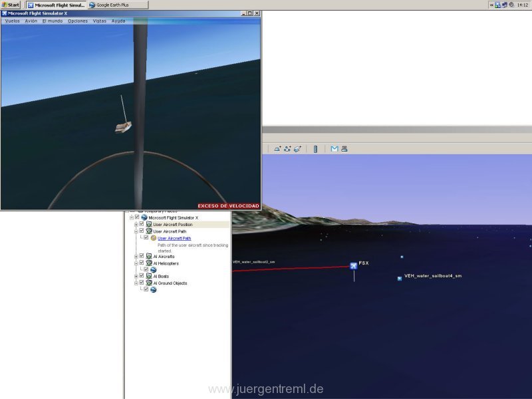This screenshot has height=399, width=532.
Task: Uncheck the User Aircraft Position checkbox
Action: (x=142, y=224)
